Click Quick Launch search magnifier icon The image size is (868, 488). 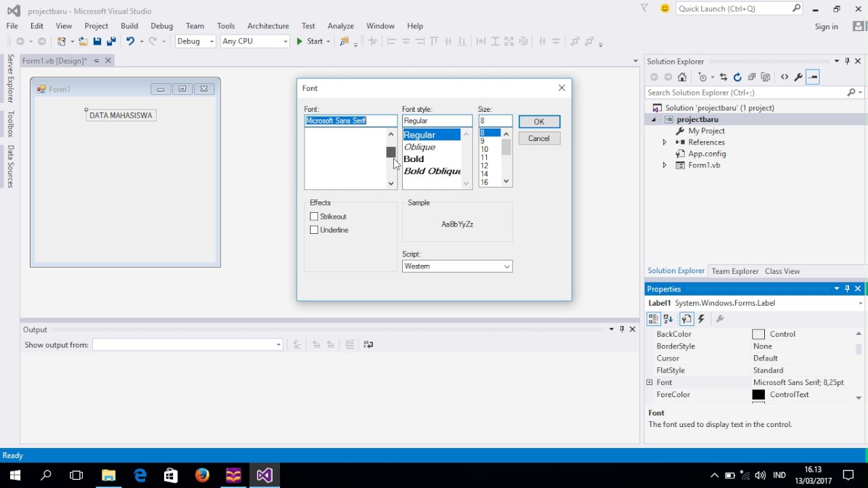click(797, 8)
